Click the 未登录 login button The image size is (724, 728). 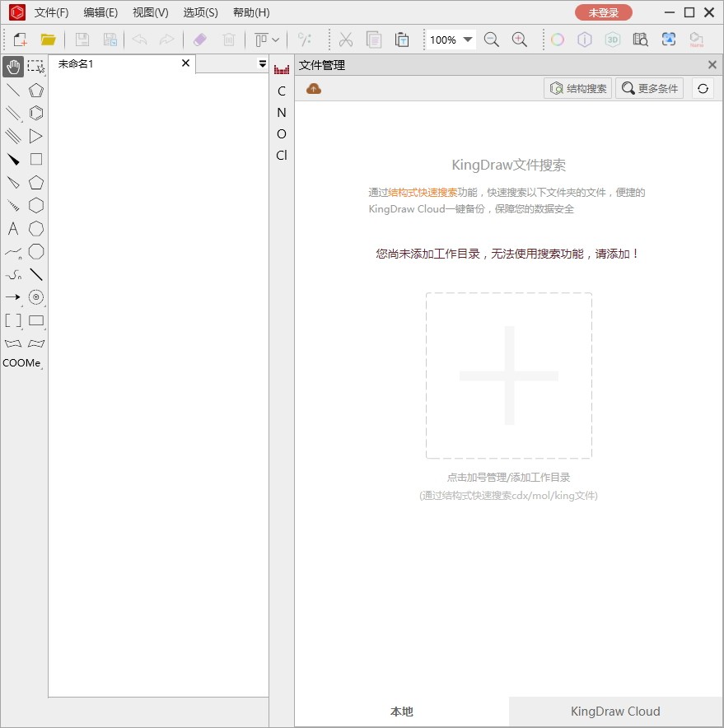coord(603,12)
